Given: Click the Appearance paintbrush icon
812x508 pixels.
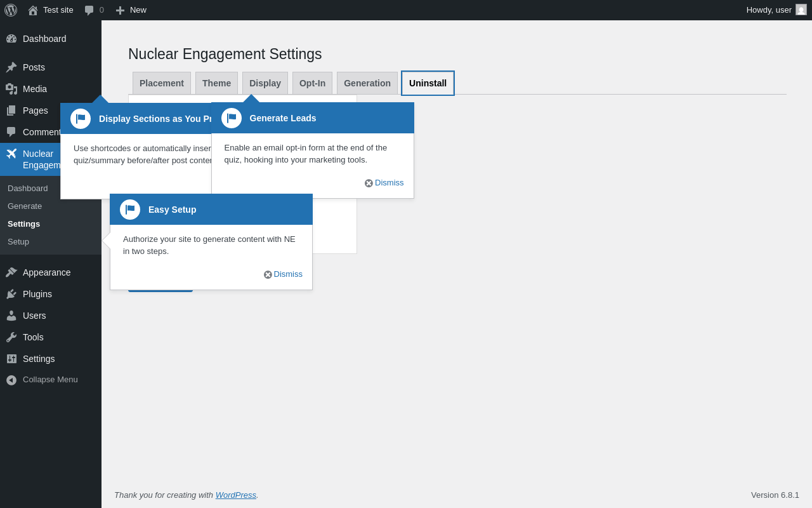Looking at the screenshot, I should coord(11,272).
